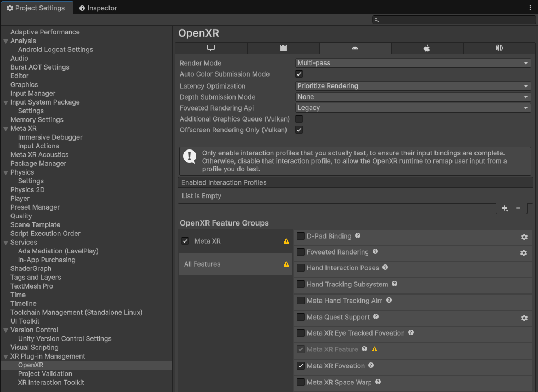
Task: Click the settings search field
Action: click(454, 20)
